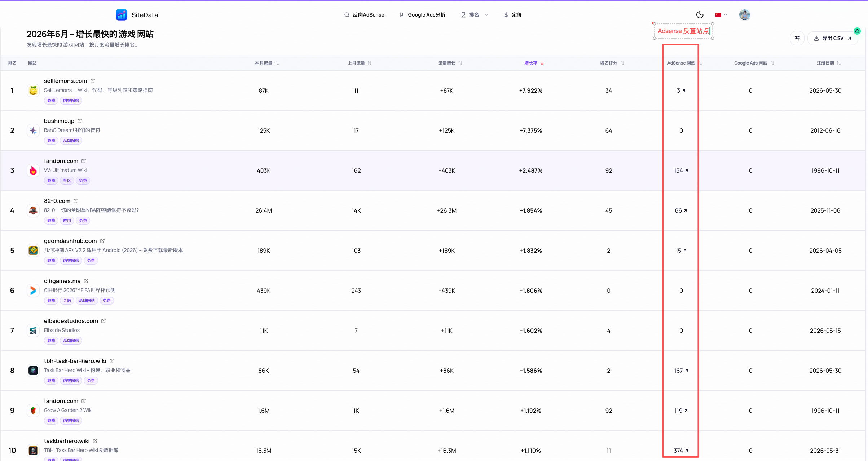Click the 应用 tag on 82-0.com row
The height and width of the screenshot is (461, 868).
[67, 221]
